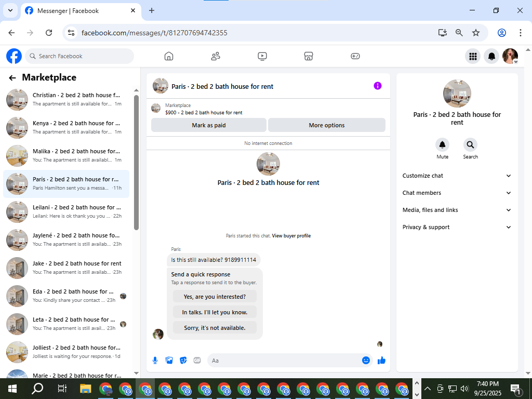The height and width of the screenshot is (399, 532).
Task: Send quick response Yes, are you interested?
Action: (215, 297)
